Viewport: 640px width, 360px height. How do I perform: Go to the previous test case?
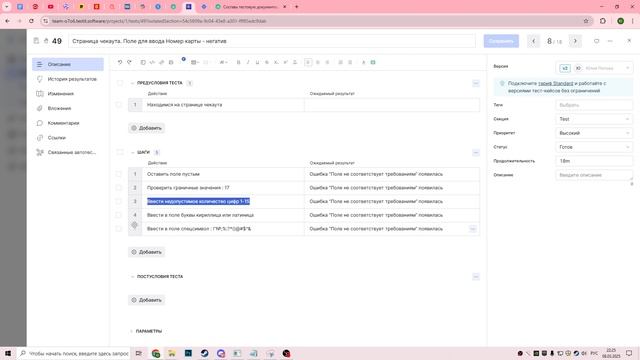coord(533,41)
